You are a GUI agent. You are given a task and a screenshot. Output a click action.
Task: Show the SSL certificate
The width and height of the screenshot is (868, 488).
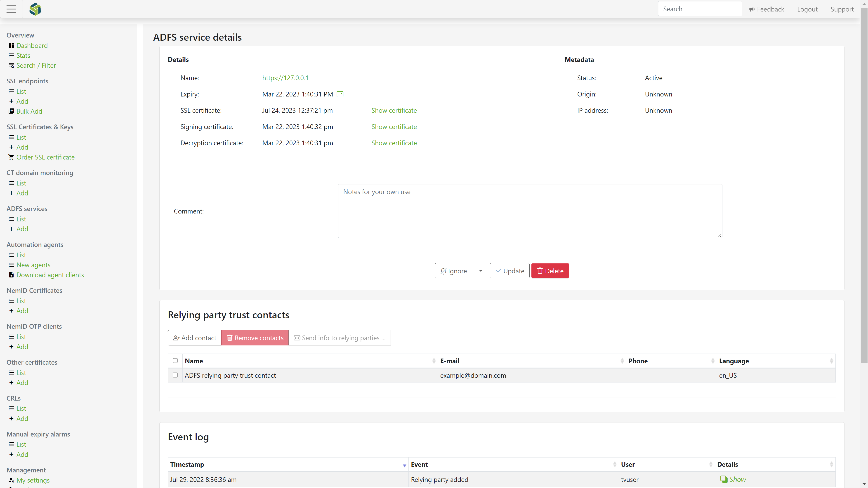click(394, 110)
